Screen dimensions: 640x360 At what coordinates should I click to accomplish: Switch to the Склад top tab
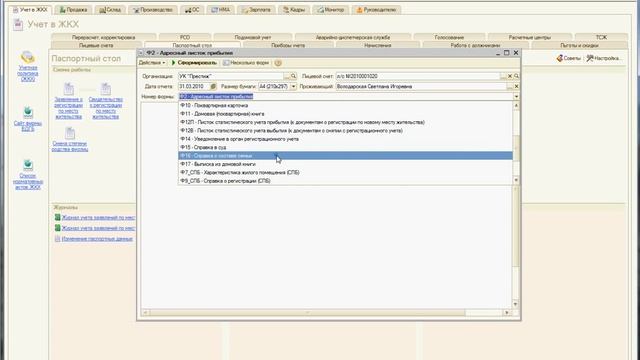pyautogui.click(x=110, y=10)
